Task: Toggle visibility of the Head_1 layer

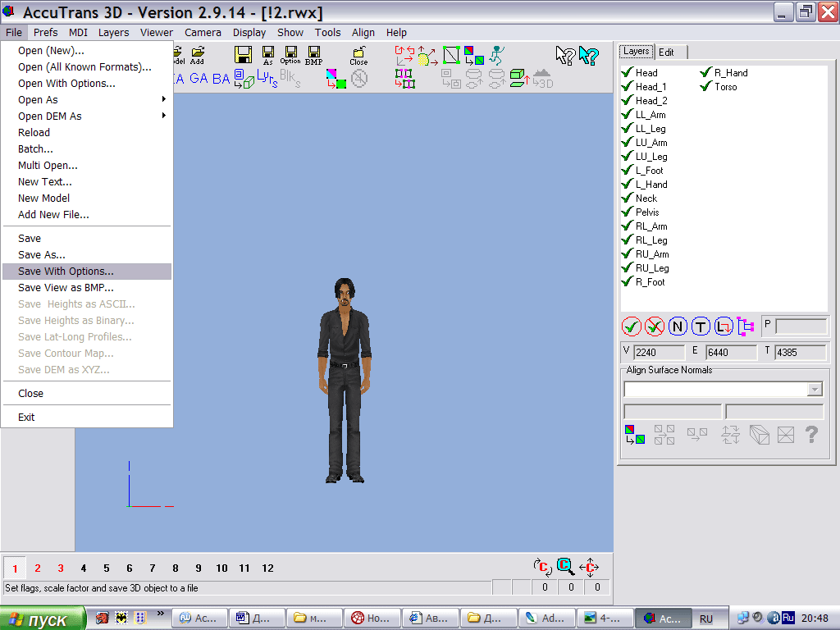Action: tap(628, 85)
